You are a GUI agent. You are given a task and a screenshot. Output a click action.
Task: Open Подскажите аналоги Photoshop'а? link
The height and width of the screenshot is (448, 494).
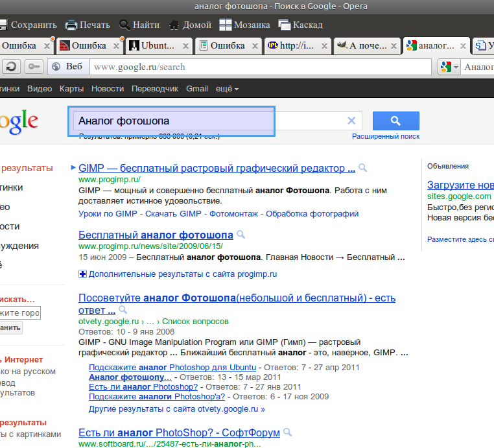[x=157, y=397]
